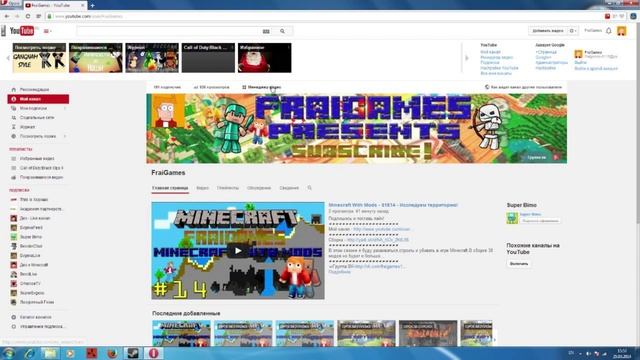Viewport: 640px width, 360px height.
Task: Switch to the Сведения tab
Action: (x=289, y=188)
